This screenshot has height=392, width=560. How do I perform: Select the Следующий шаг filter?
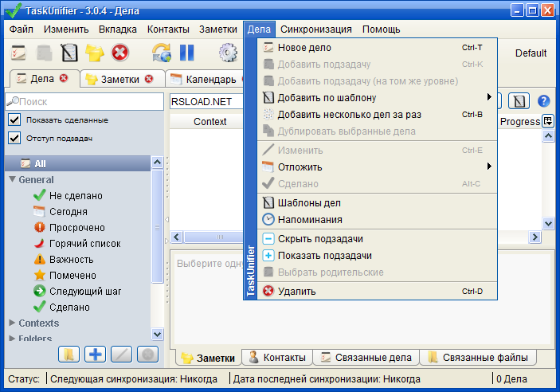tap(77, 292)
